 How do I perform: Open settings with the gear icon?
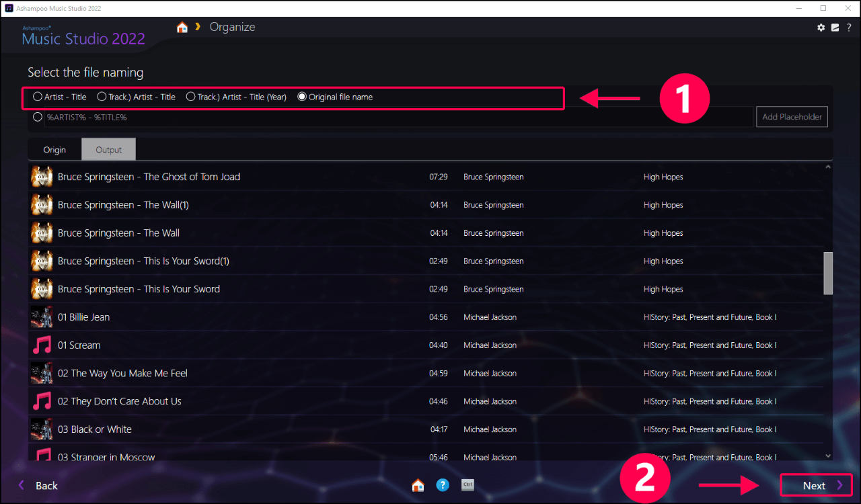point(821,28)
